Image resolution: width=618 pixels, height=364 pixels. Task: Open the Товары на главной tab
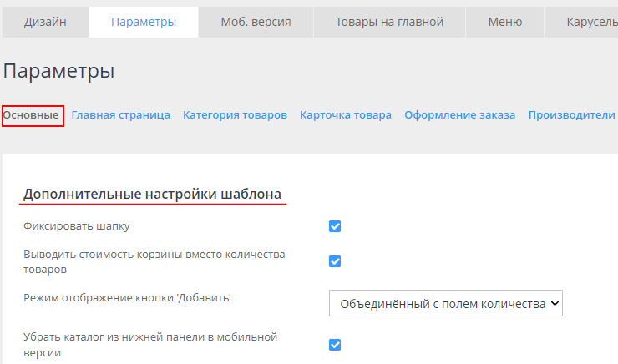(x=389, y=22)
